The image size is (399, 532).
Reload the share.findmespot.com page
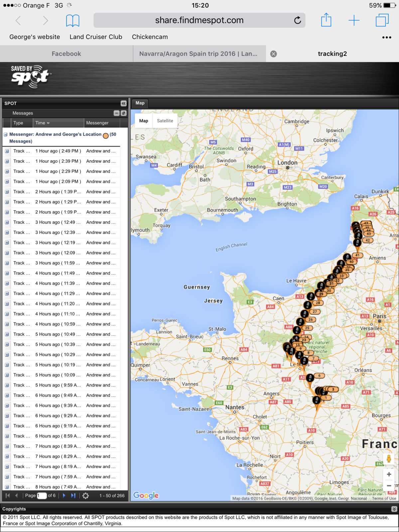tap(298, 20)
